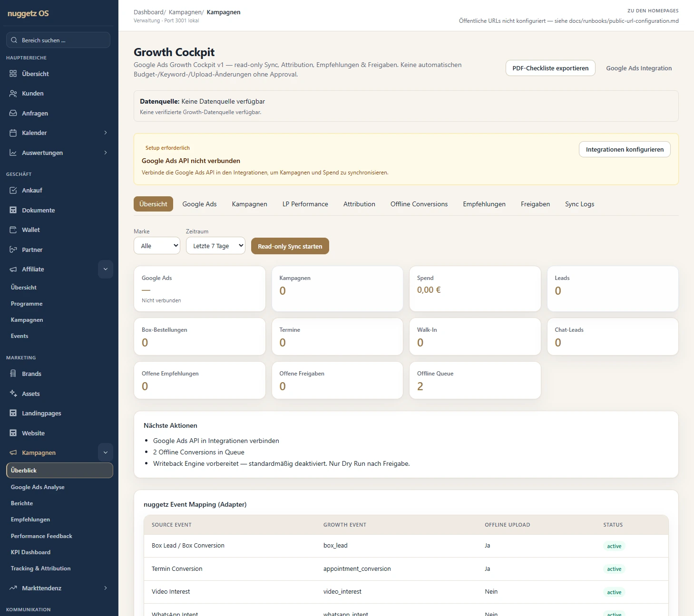
Task: Click the Auswertungen chart icon
Action: 13,153
